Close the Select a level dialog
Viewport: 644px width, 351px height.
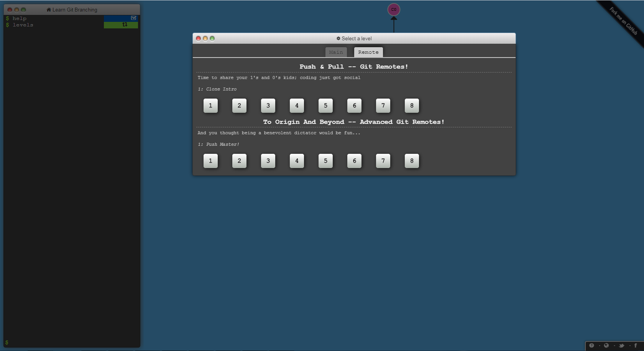(x=198, y=38)
